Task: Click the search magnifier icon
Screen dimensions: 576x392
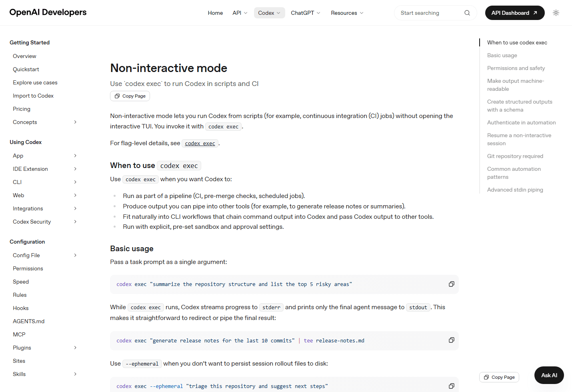Action: coord(467,13)
